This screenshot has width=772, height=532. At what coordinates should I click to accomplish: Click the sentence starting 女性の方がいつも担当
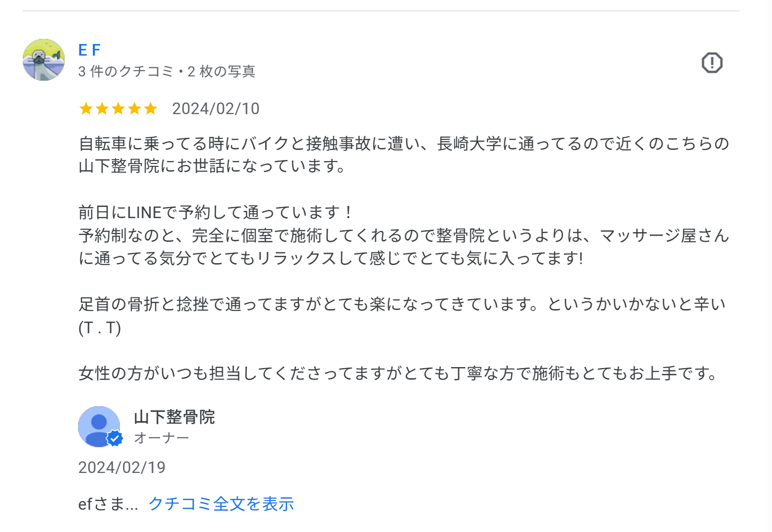398,373
